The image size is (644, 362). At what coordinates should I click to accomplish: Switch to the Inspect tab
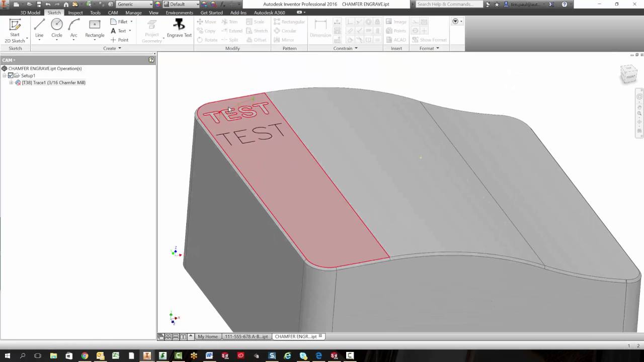coord(75,13)
